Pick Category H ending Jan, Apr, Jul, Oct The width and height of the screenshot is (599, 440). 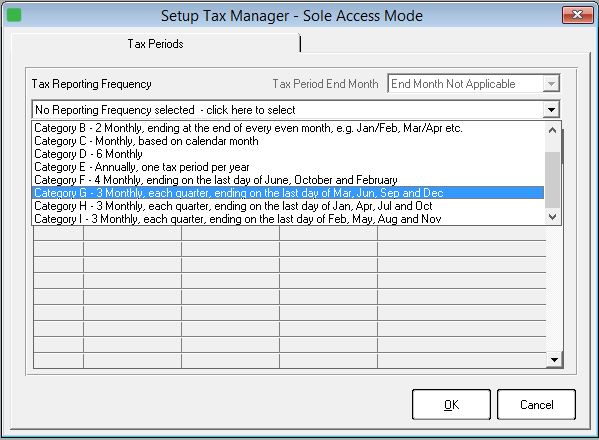coord(288,206)
